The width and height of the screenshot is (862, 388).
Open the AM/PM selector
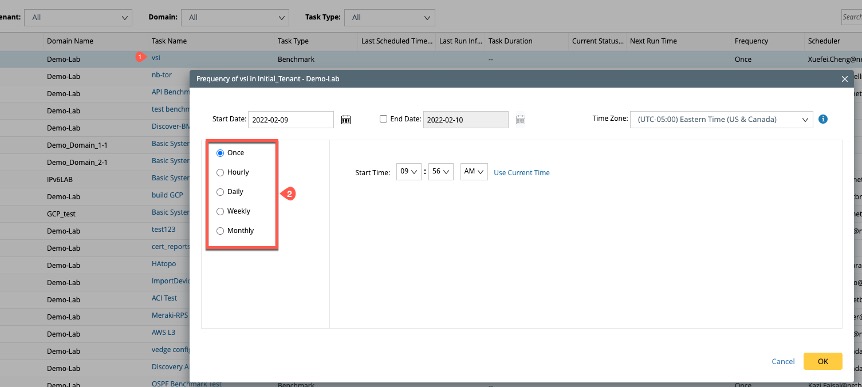coord(474,172)
